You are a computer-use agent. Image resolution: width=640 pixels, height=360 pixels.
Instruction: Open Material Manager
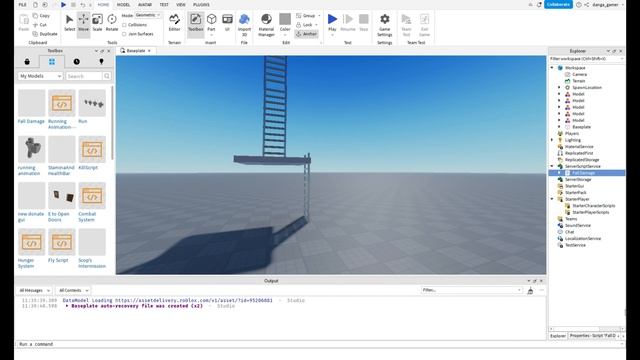click(266, 24)
